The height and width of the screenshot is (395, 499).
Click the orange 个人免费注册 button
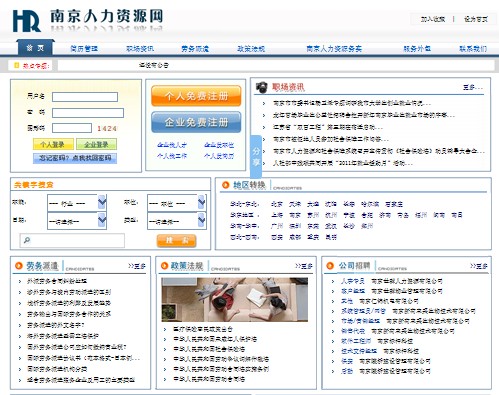[196, 96]
